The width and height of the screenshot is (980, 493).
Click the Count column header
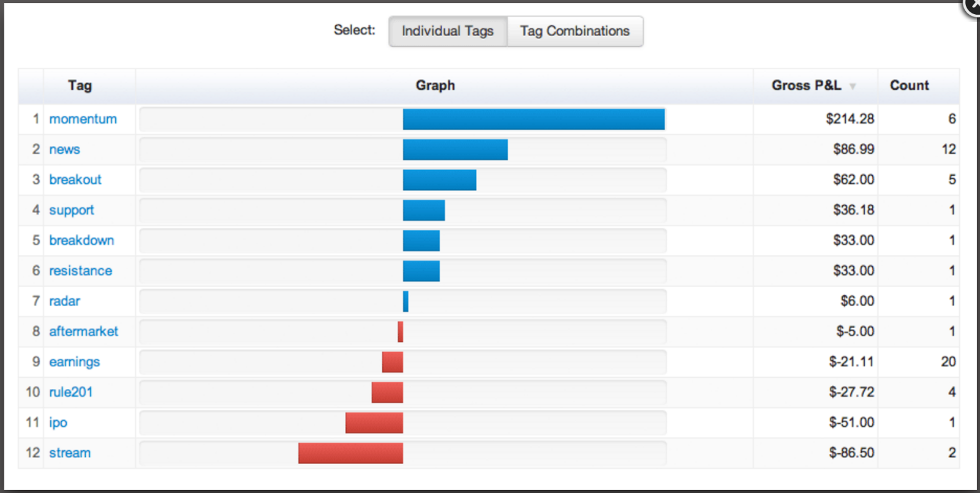[909, 86]
